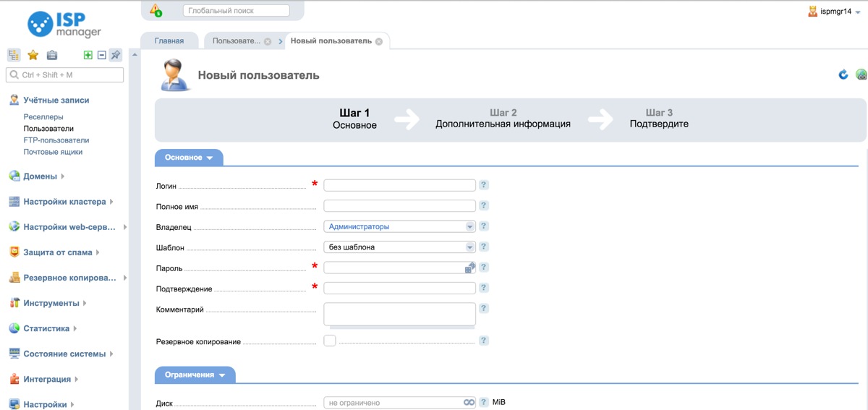Open help for the Диск limit
Viewport: 868px width, 410px height.
pyautogui.click(x=484, y=402)
